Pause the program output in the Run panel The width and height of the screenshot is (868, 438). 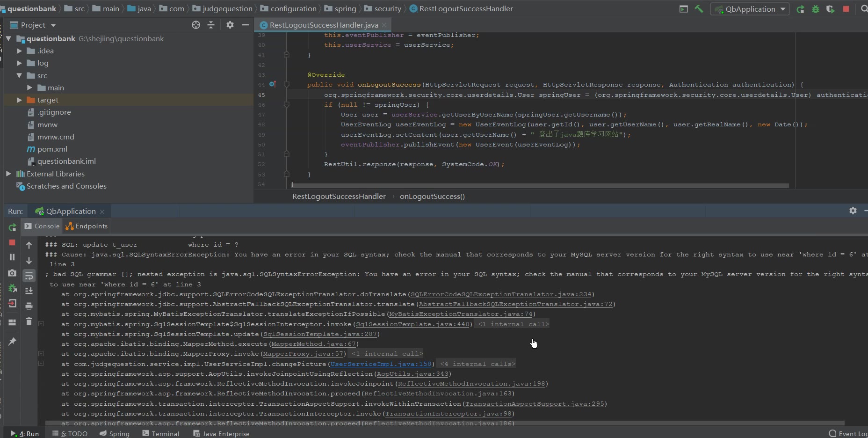[12, 257]
